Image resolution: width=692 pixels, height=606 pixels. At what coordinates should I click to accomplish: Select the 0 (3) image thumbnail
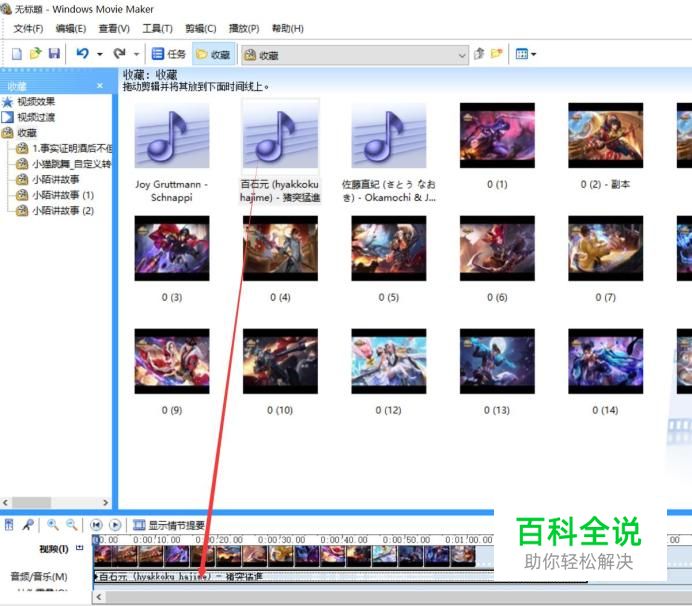click(x=172, y=248)
